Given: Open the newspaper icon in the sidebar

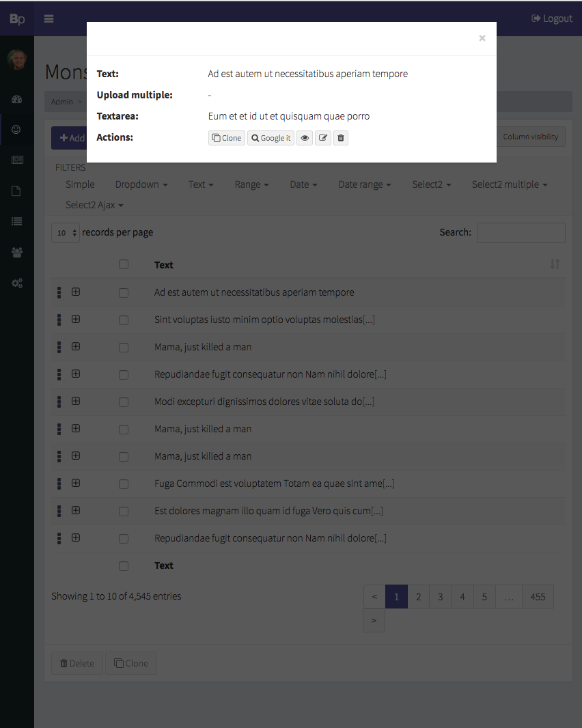Looking at the screenshot, I should [x=16, y=160].
